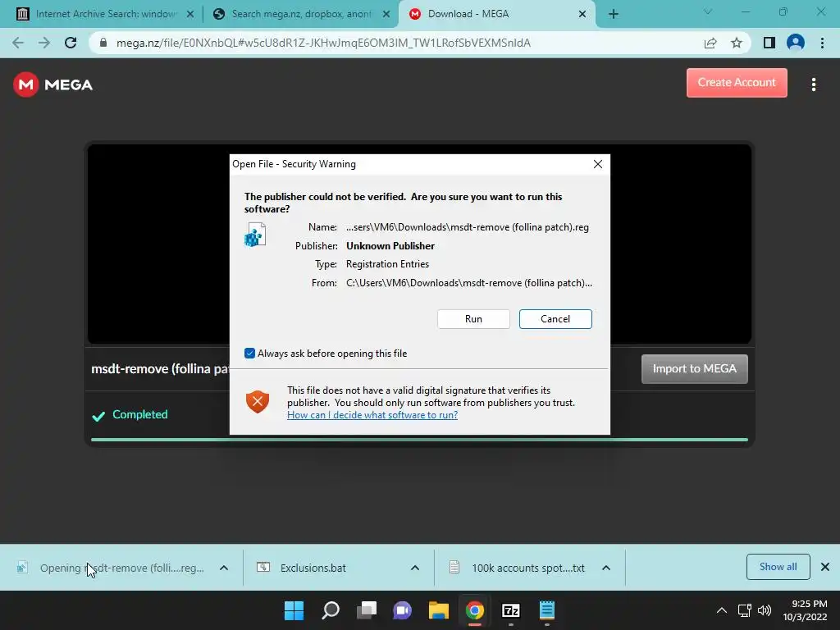Close the Download - MEGA tab
The image size is (840, 630).
coord(582,15)
